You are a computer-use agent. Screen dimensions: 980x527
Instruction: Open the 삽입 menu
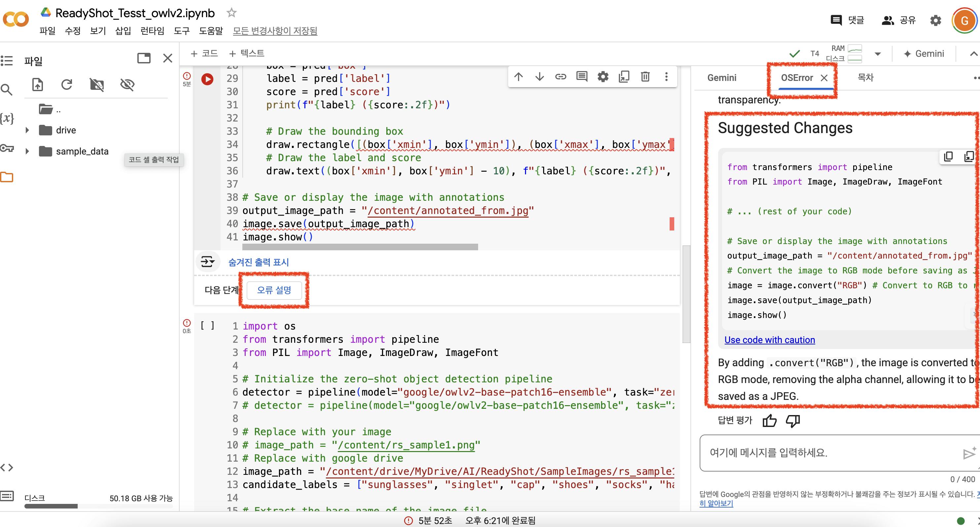pyautogui.click(x=123, y=31)
